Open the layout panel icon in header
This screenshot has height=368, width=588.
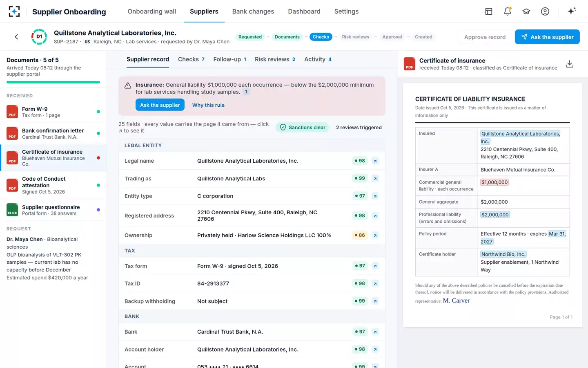[488, 11]
